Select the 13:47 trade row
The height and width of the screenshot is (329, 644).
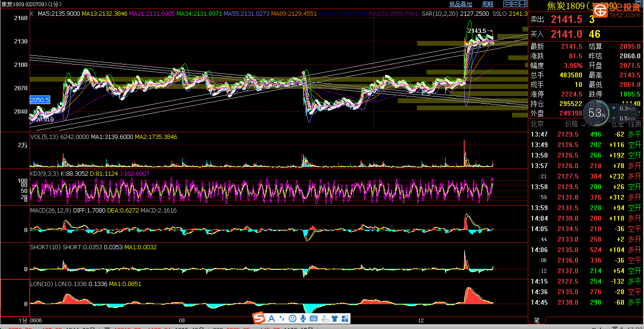(586, 134)
